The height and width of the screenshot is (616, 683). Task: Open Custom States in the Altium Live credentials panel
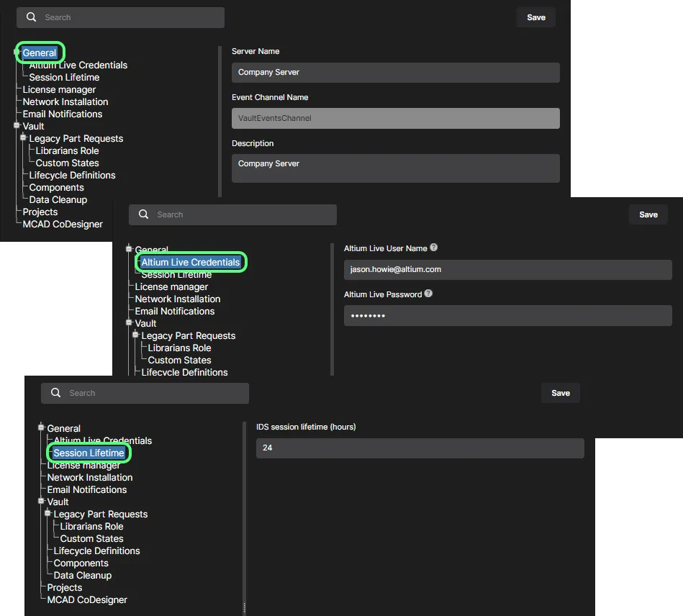(179, 361)
